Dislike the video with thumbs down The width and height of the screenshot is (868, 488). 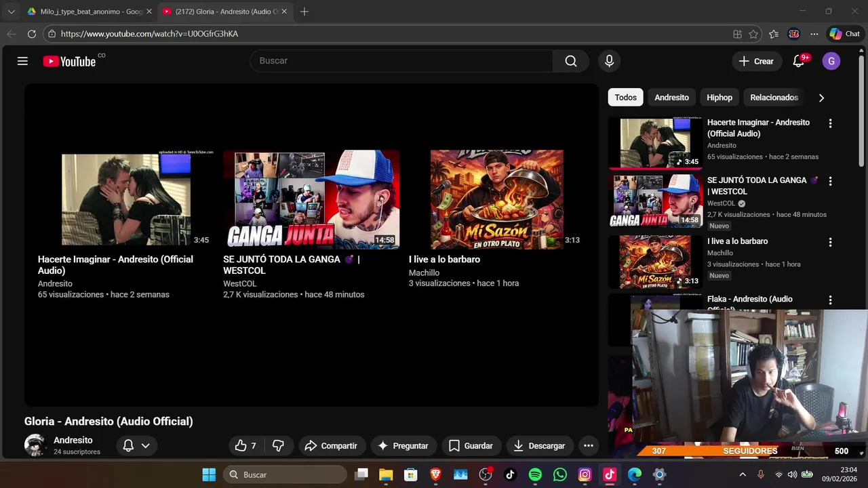click(278, 445)
